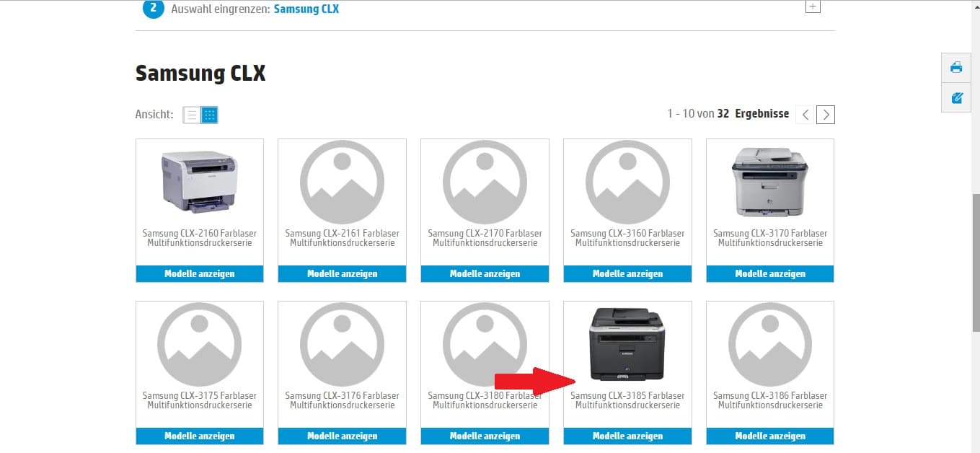Image resolution: width=980 pixels, height=453 pixels.
Task: Click the feedback edit icon
Action: click(x=956, y=97)
